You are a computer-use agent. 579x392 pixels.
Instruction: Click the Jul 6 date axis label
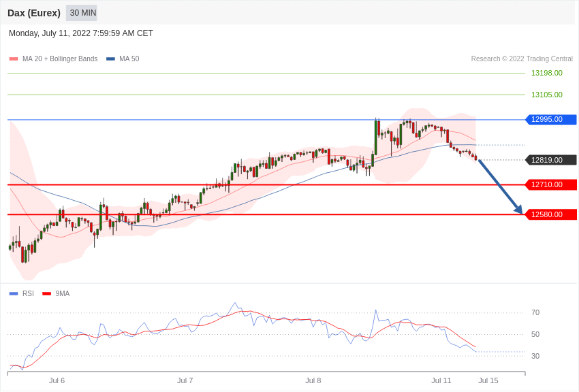tap(57, 380)
